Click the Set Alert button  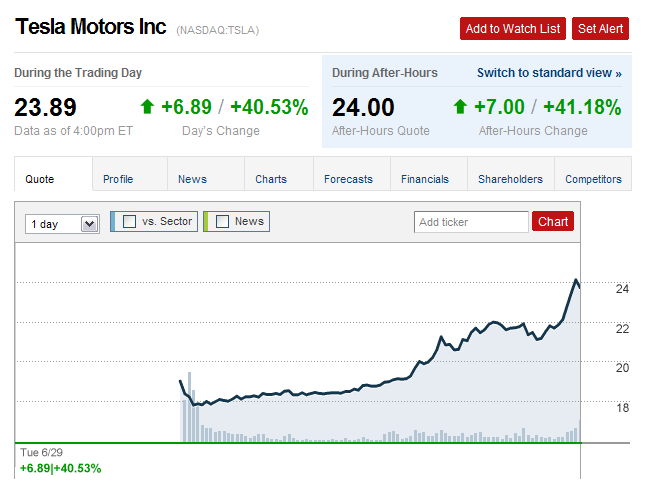(x=600, y=29)
